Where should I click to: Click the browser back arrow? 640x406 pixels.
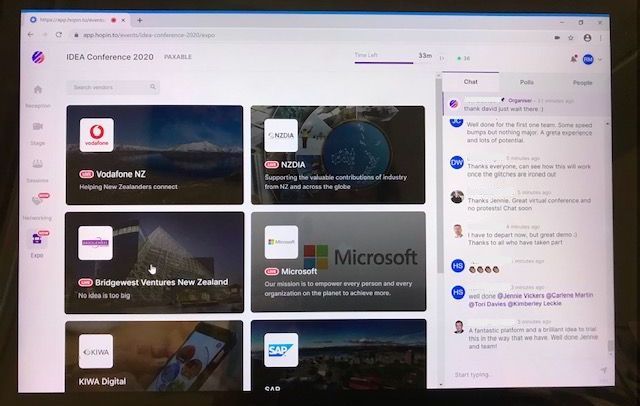(30, 35)
